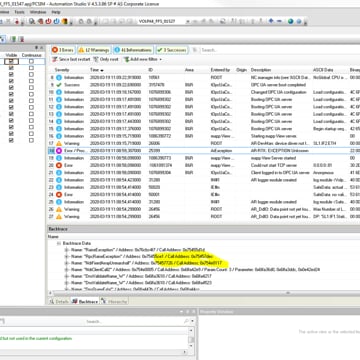This screenshot has width=360, height=360.
Task: Click the Severity column header
Action: pos(62,70)
